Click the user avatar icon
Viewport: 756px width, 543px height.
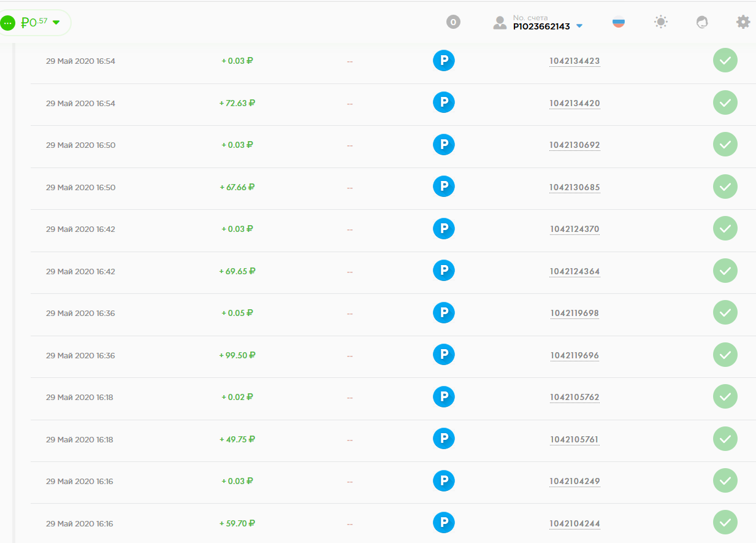pos(500,23)
